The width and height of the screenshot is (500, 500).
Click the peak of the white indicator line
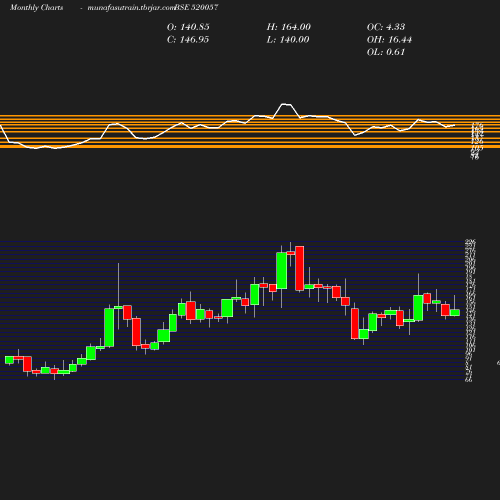pos(286,104)
